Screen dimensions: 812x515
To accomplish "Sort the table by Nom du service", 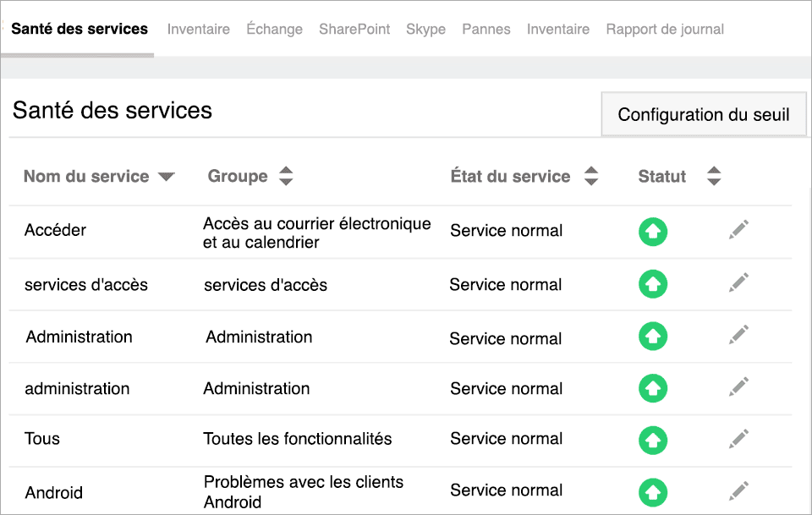I will pyautogui.click(x=167, y=176).
